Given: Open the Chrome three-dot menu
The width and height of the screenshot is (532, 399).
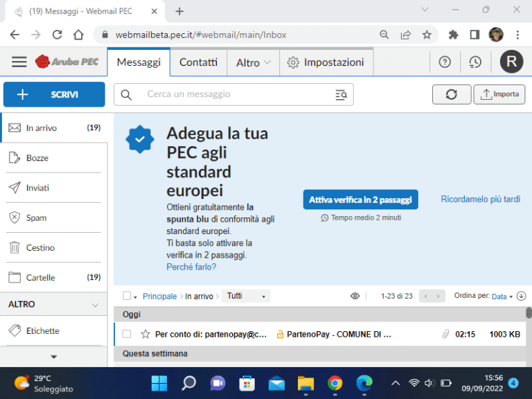Looking at the screenshot, I should [x=517, y=35].
